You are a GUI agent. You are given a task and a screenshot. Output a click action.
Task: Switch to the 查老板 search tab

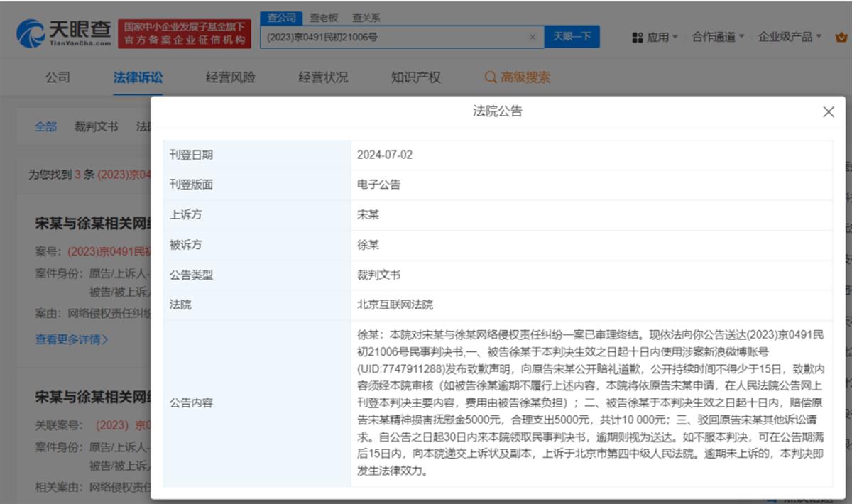click(x=323, y=17)
